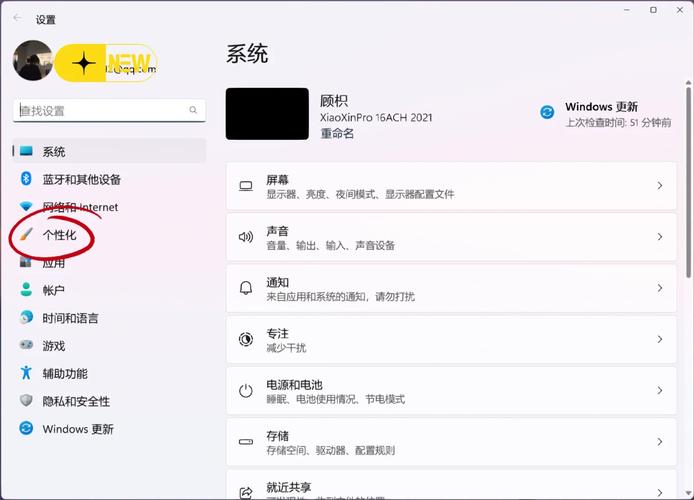
Task: Open 时间和语言 settings
Action: (109, 318)
